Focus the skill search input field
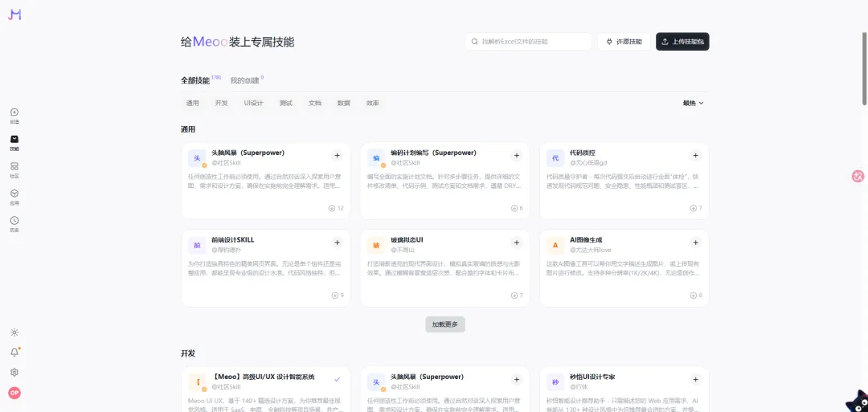This screenshot has height=412, width=868. 528,42
